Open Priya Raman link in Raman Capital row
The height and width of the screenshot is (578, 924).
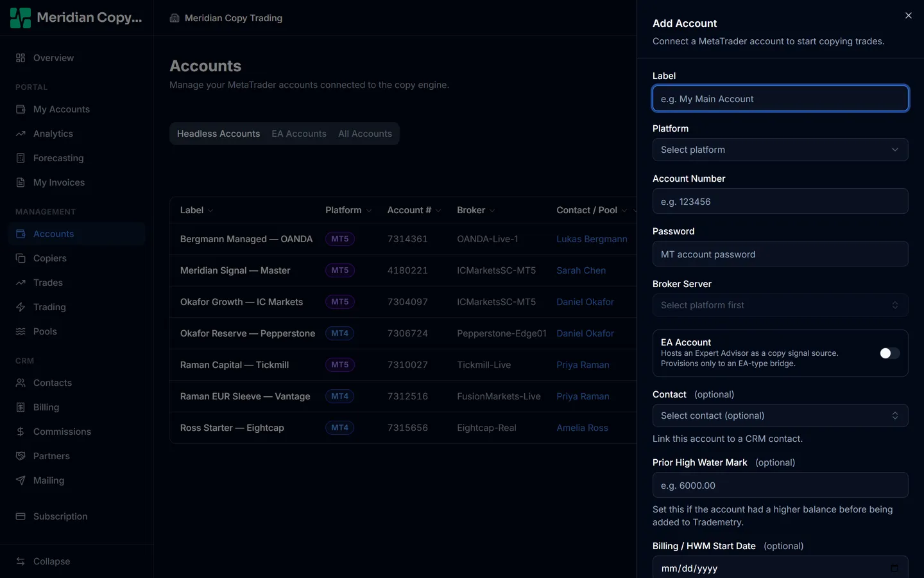click(x=583, y=365)
